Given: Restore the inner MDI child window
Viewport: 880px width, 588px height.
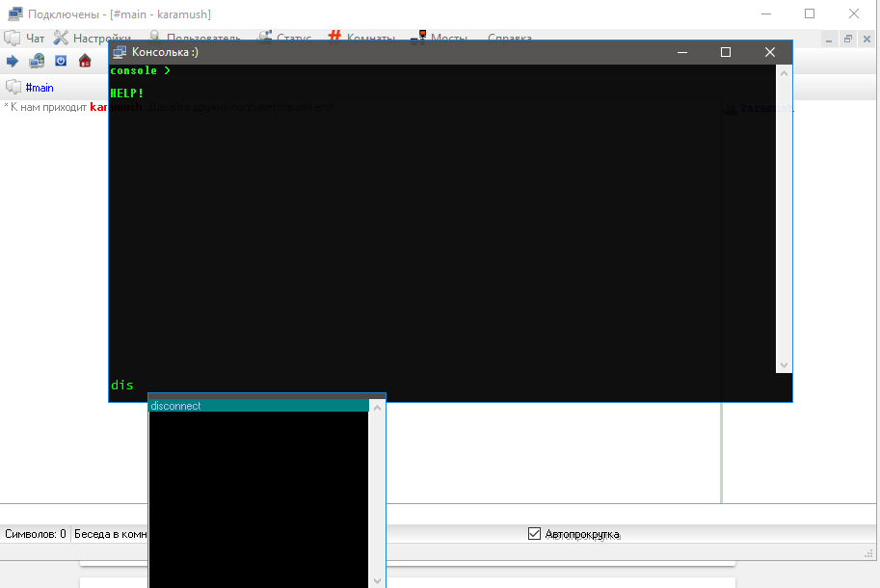Looking at the screenshot, I should (x=848, y=39).
